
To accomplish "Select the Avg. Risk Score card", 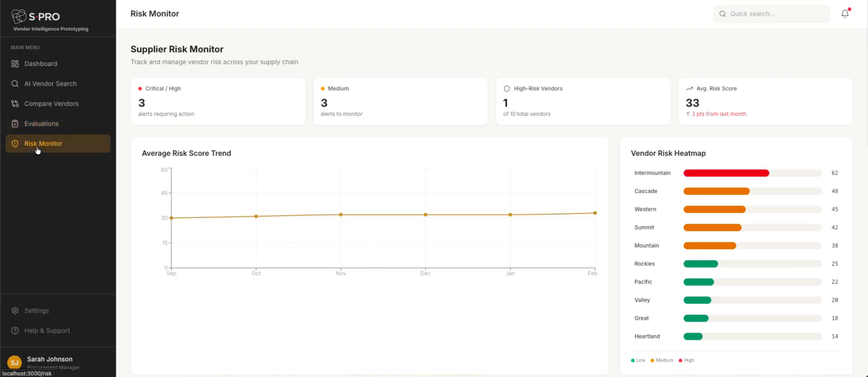I will (x=765, y=101).
